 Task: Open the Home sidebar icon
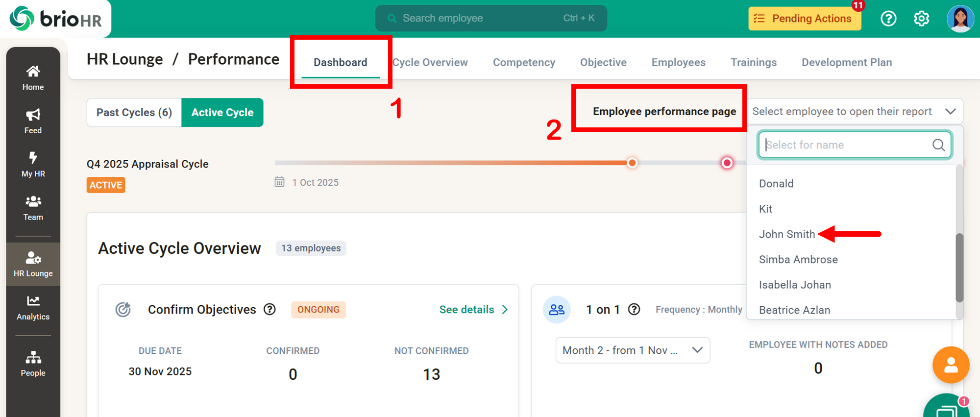33,77
